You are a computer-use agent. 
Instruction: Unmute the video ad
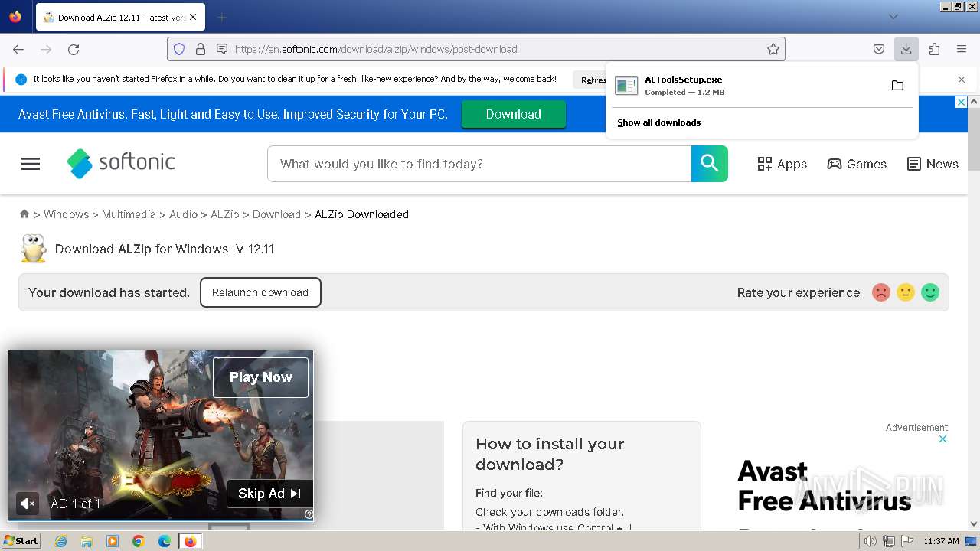click(x=28, y=504)
